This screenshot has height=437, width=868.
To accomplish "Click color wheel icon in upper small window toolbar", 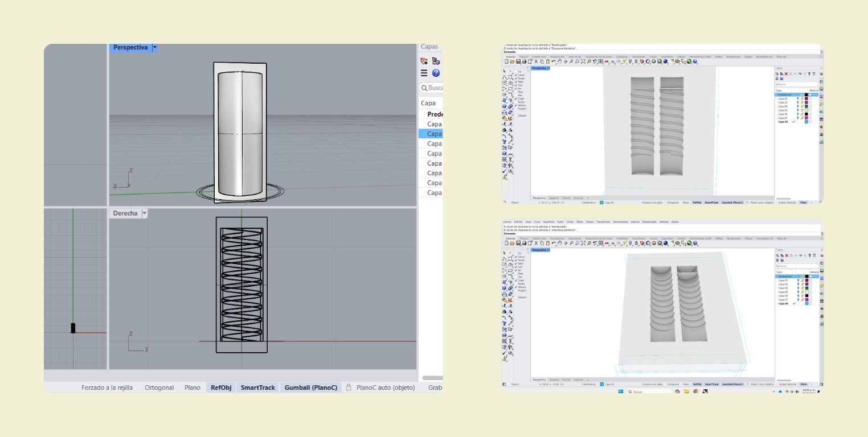I will pyautogui.click(x=648, y=61).
